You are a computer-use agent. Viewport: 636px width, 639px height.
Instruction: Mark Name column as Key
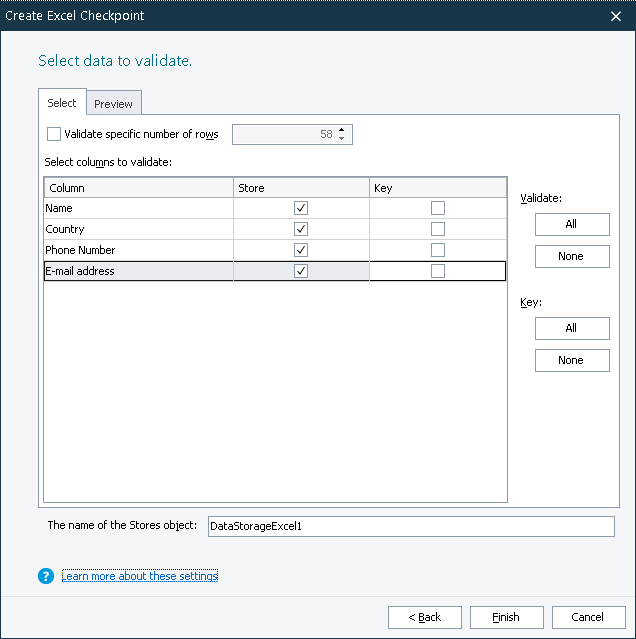[437, 208]
